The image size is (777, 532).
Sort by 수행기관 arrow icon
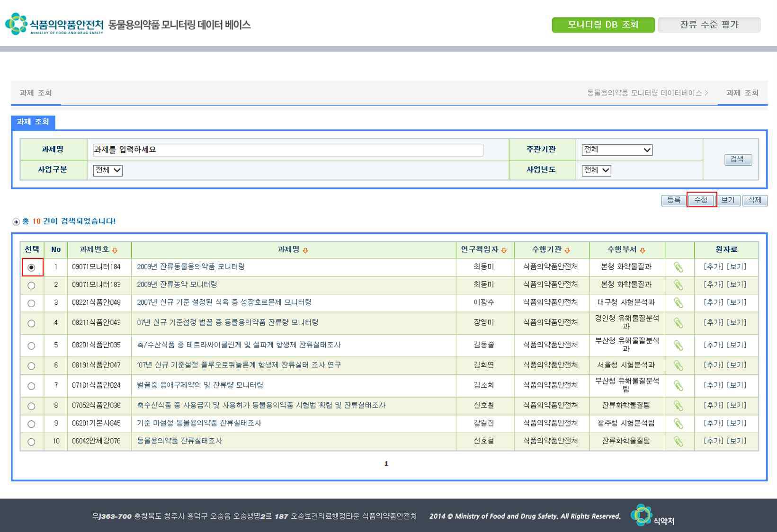[x=567, y=250]
